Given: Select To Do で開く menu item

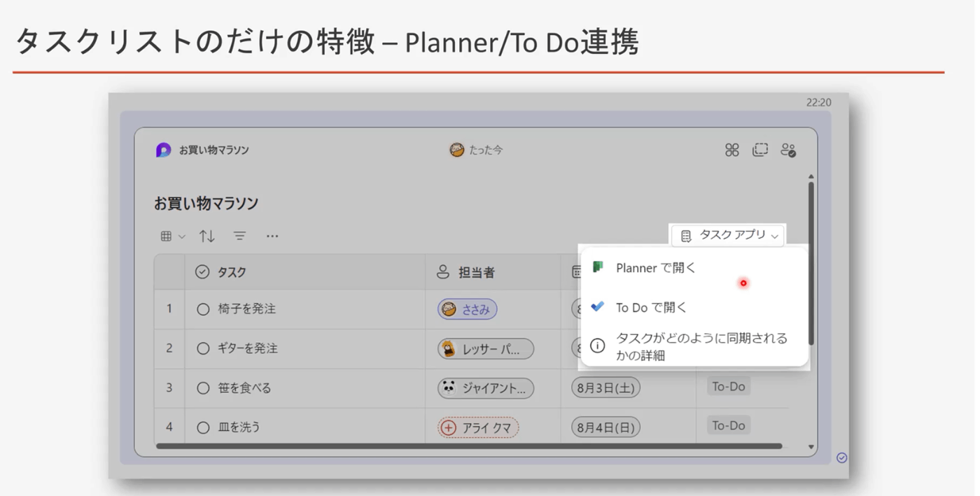Looking at the screenshot, I should pyautogui.click(x=694, y=306).
